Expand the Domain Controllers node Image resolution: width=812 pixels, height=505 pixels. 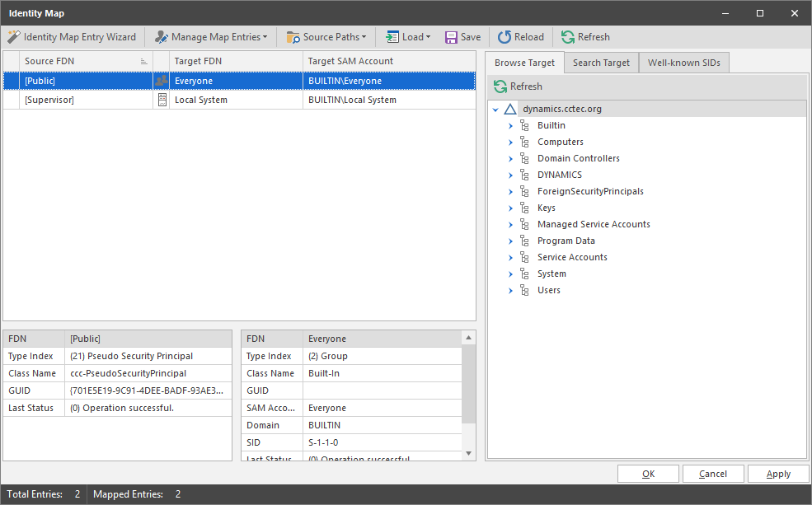point(510,158)
